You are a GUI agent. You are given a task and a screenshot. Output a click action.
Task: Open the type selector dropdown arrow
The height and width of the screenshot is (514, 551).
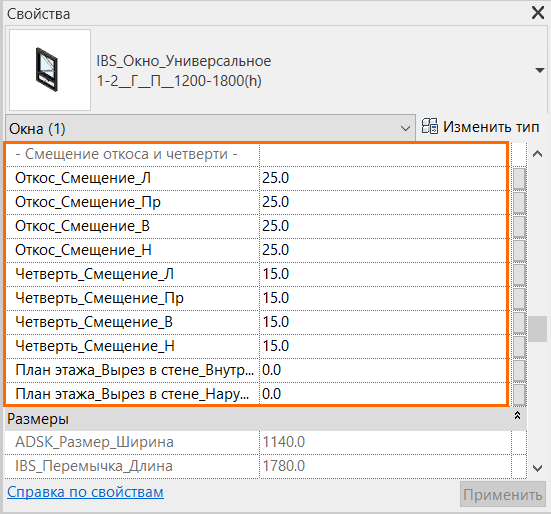[540, 70]
